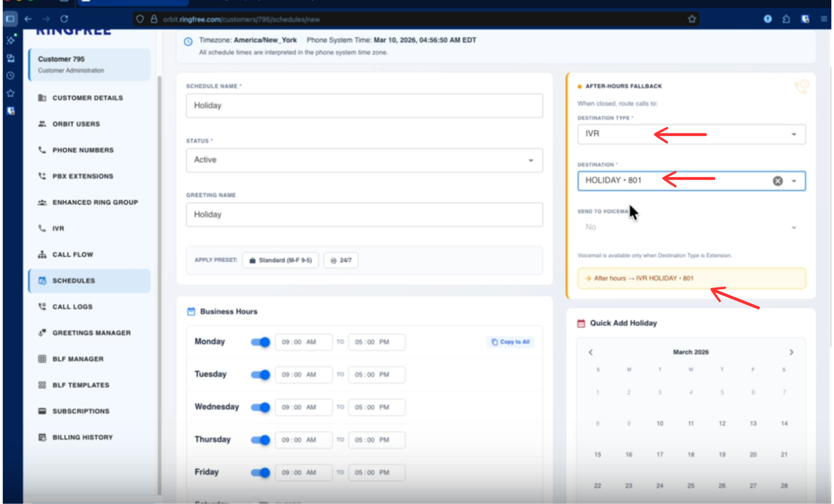Open the Status dropdown showing Active
Viewport: 834px width, 504px height.
(364, 160)
